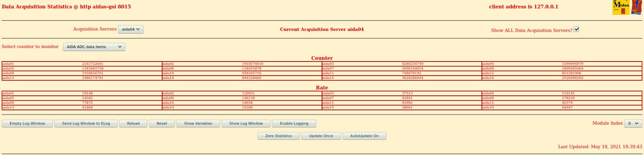
Task: Click counter value 3350616701
Action: (x=93, y=73)
